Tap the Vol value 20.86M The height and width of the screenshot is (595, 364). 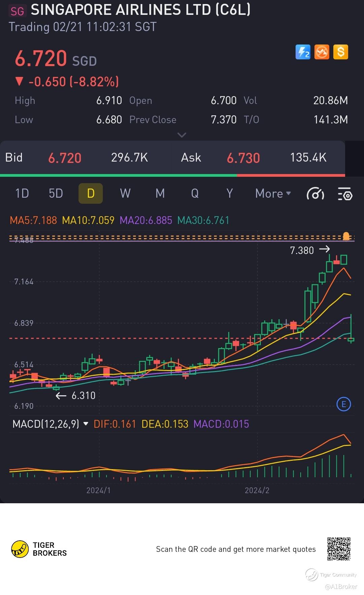click(330, 101)
